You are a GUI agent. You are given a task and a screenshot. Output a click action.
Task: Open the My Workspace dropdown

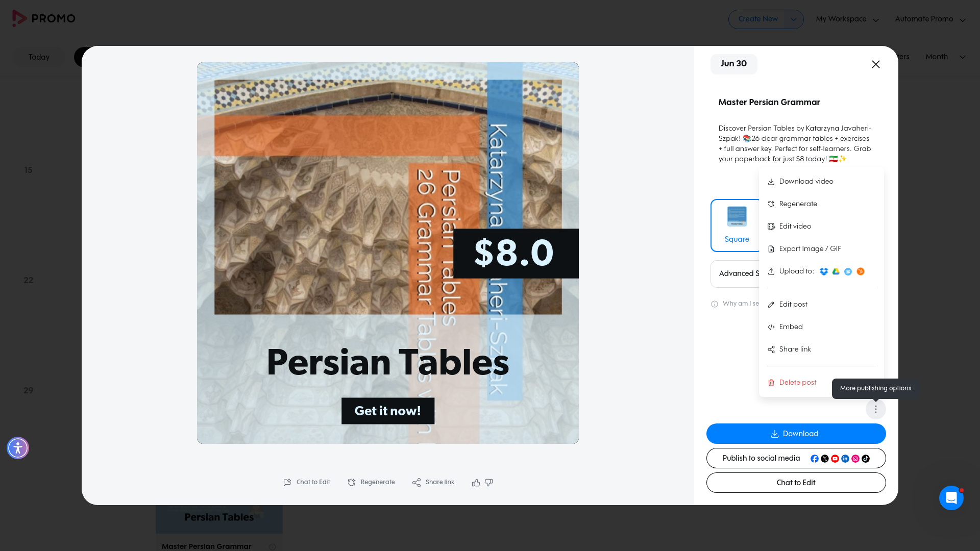pos(847,19)
